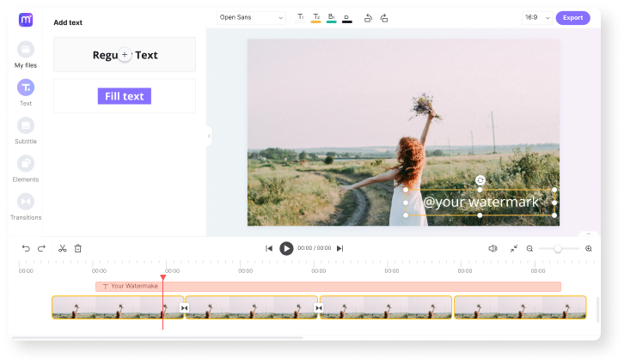Click the zoom out magnifier icon
Screen dimensions: 624x364
[529, 248]
